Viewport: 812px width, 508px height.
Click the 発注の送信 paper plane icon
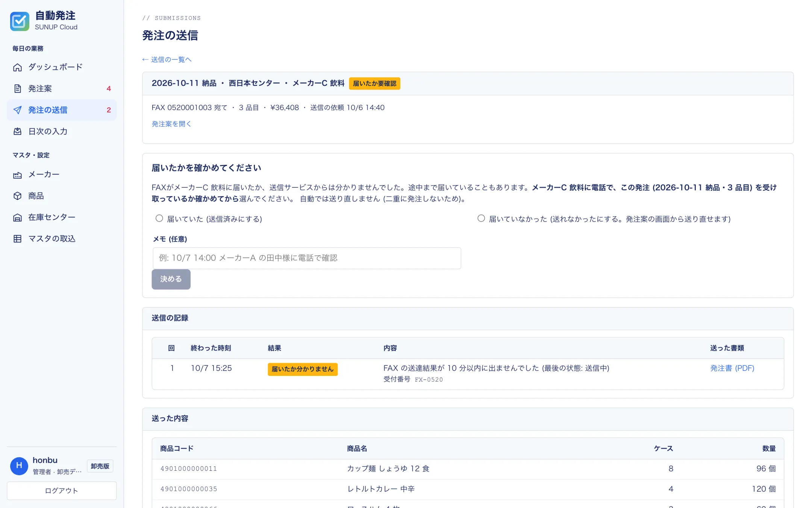tap(17, 110)
